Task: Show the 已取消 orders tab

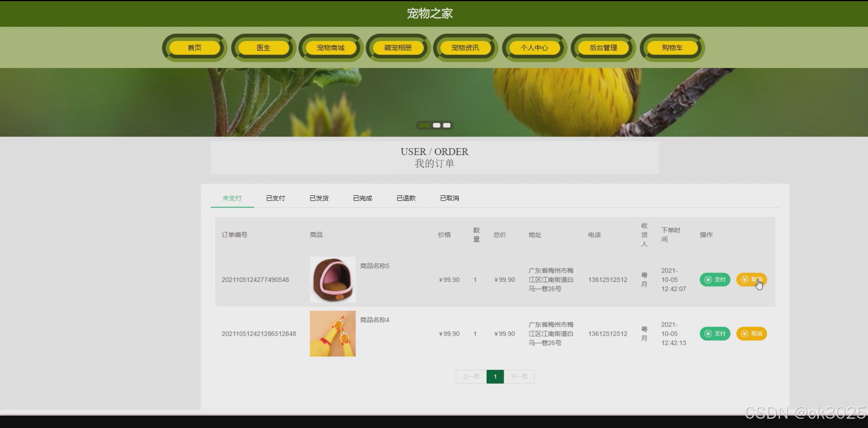Action: 450,198
